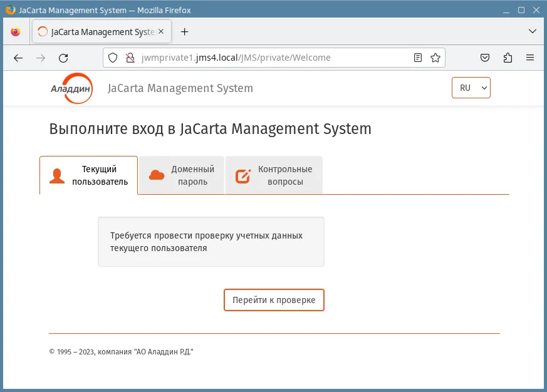The width and height of the screenshot is (547, 392).
Task: Open a new tab with plus button
Action: tap(185, 32)
